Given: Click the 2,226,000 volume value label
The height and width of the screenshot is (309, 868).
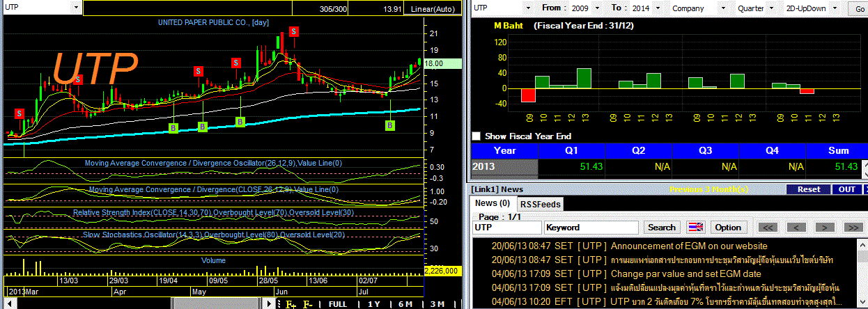Looking at the screenshot, I should pyautogui.click(x=443, y=271).
